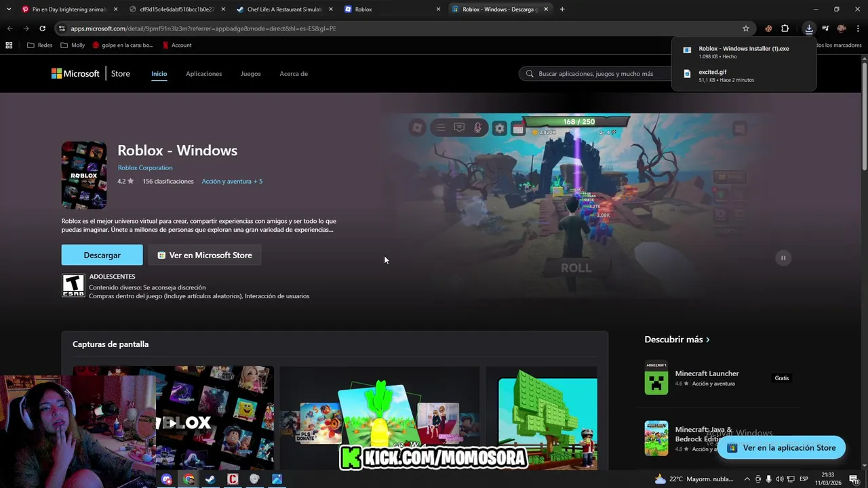Image resolution: width=868 pixels, height=488 pixels.
Task: Expand Descubrir más section
Action: pos(677,340)
